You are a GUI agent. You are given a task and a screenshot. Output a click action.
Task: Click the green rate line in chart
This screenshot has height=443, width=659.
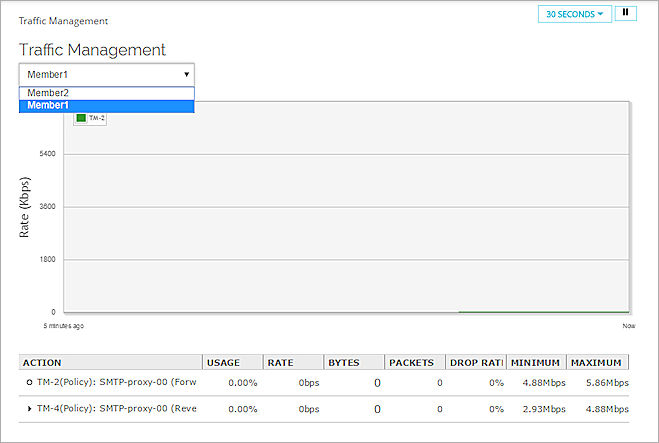tap(540, 311)
